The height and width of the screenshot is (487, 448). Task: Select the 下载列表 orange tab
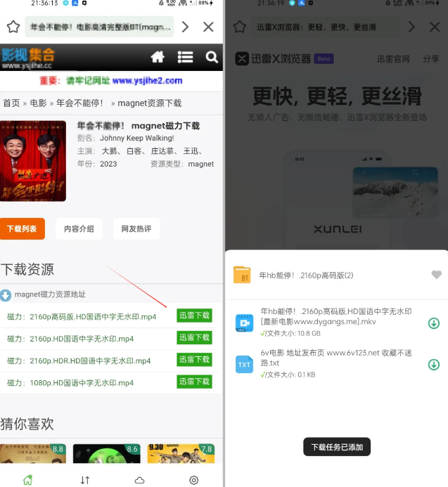[23, 229]
